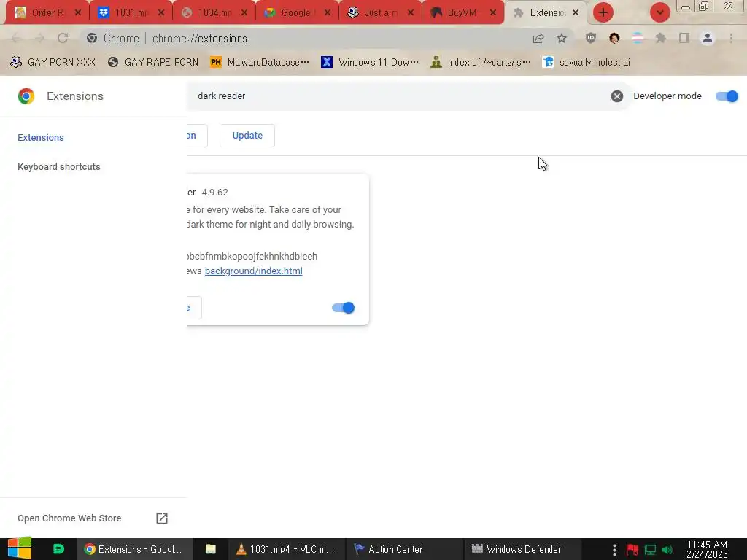Open a new tab with the plus button
The height and width of the screenshot is (560, 747).
pyautogui.click(x=603, y=12)
